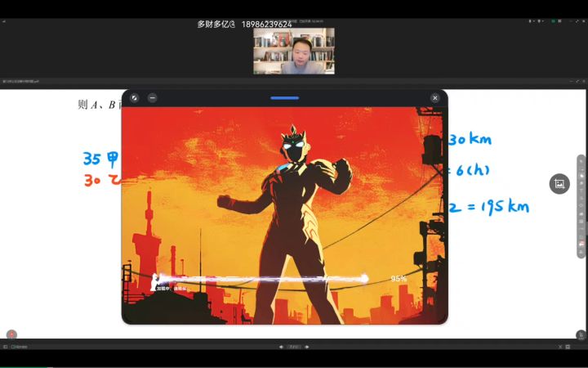The image size is (588, 368).
Task: Switch to grid layout view icon
Action: (x=560, y=21)
